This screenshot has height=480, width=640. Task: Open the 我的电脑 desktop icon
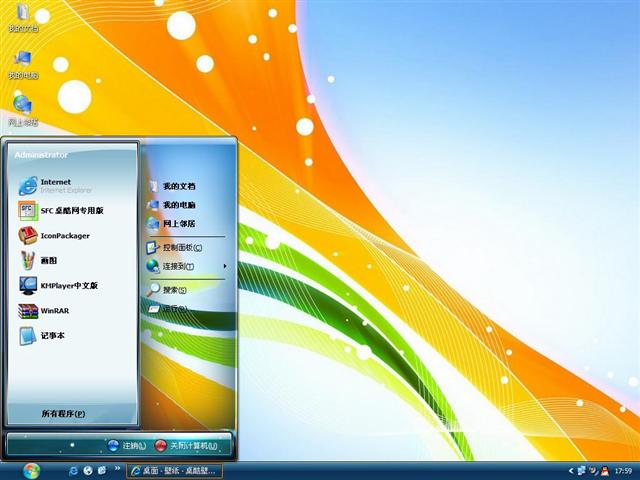[x=23, y=64]
